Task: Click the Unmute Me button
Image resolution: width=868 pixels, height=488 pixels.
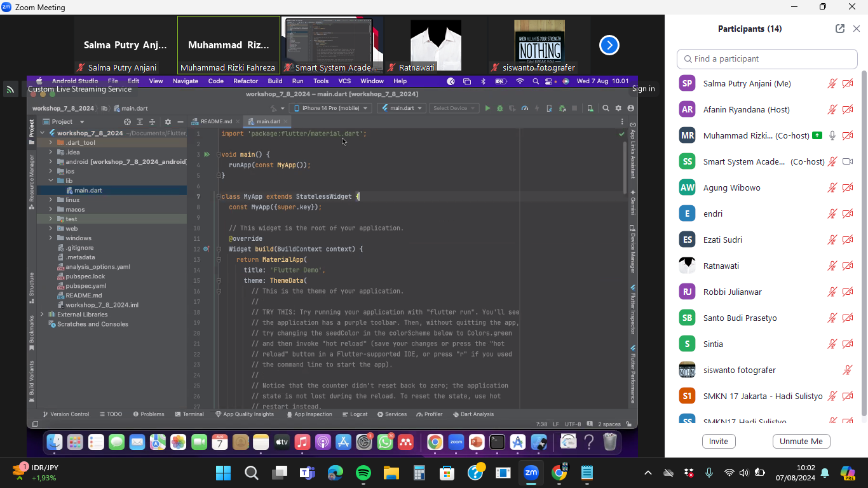Action: pyautogui.click(x=801, y=441)
